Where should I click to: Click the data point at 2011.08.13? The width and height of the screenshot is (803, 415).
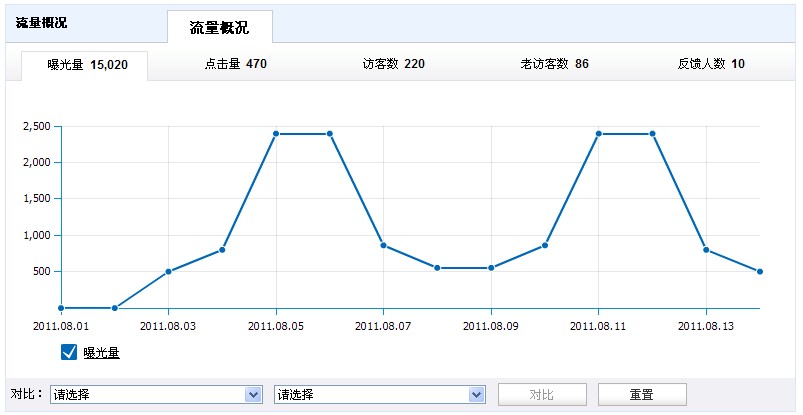pyautogui.click(x=706, y=250)
